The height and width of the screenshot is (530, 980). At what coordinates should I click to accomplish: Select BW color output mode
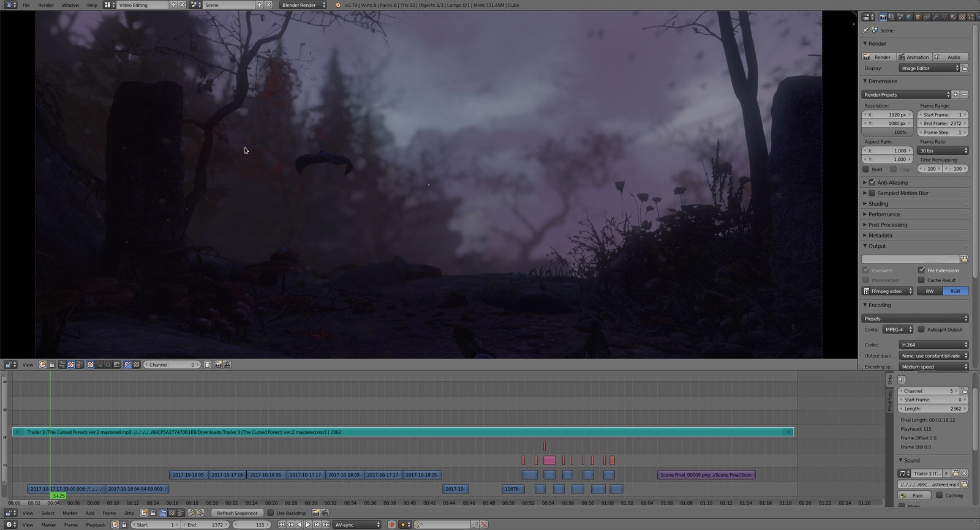(930, 291)
